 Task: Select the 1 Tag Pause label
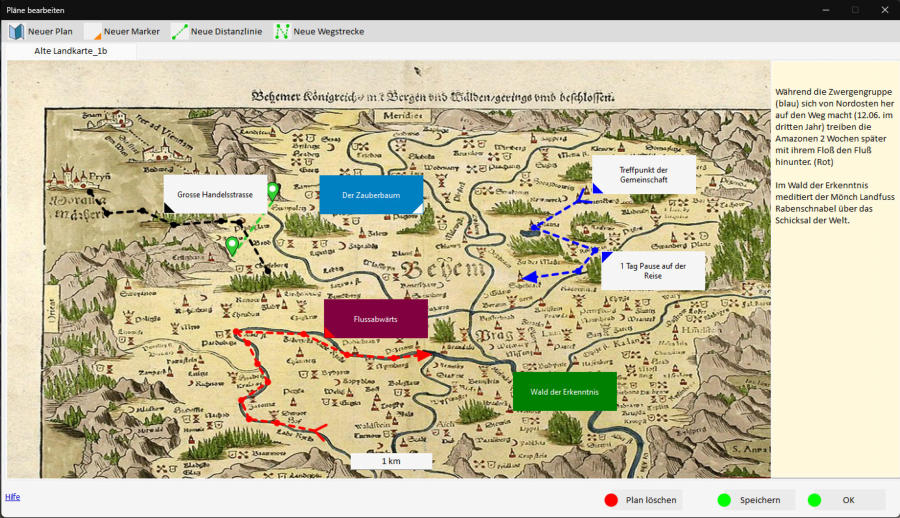click(652, 270)
